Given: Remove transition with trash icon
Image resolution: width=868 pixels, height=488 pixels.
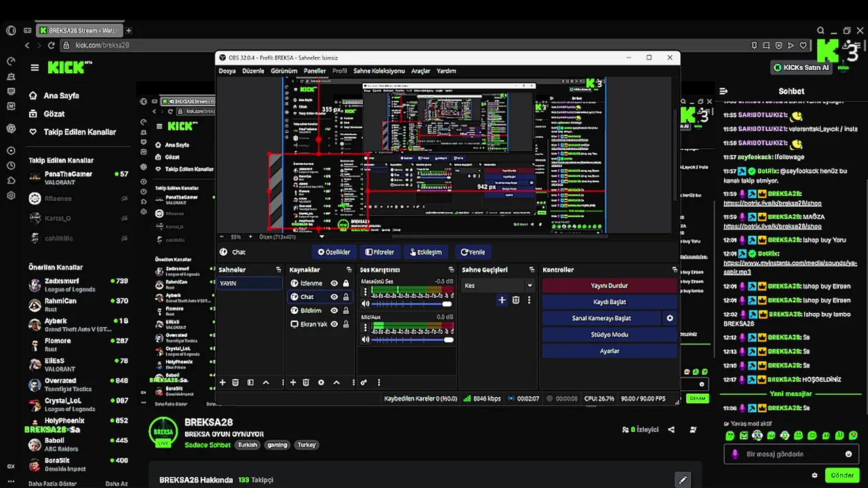Looking at the screenshot, I should (x=515, y=300).
